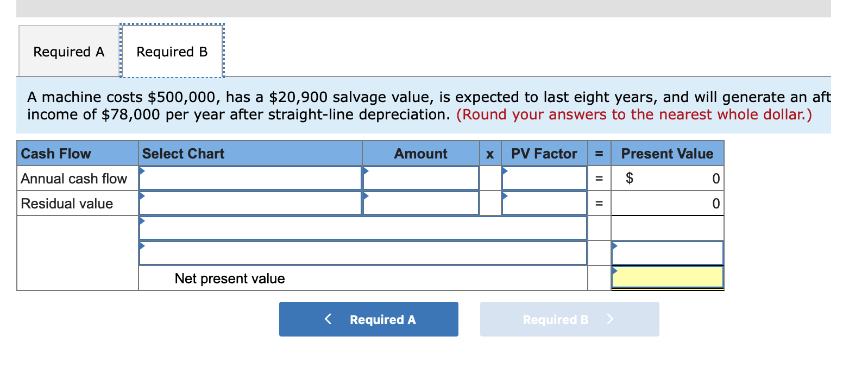This screenshot has height=368, width=868.
Task: Switch to the Required B tab
Action: pos(172,51)
